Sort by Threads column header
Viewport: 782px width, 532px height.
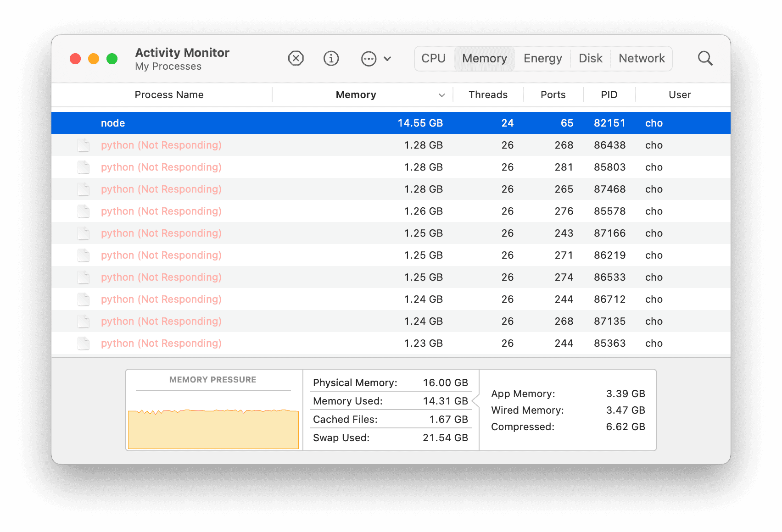tap(488, 95)
